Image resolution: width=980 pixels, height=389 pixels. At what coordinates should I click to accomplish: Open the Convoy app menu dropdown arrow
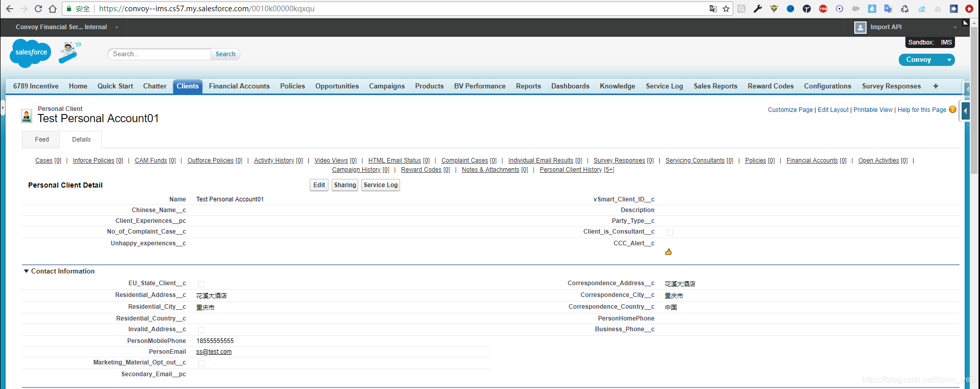(x=949, y=60)
